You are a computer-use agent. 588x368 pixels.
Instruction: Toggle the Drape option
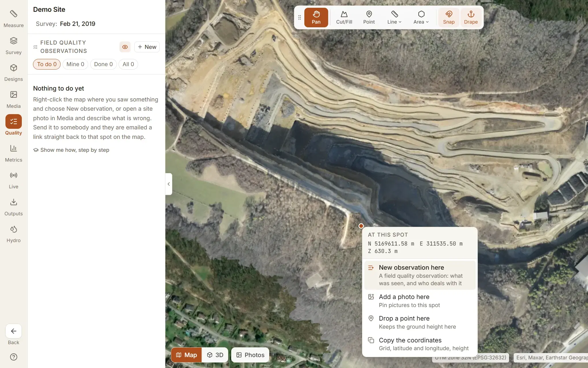point(471,18)
